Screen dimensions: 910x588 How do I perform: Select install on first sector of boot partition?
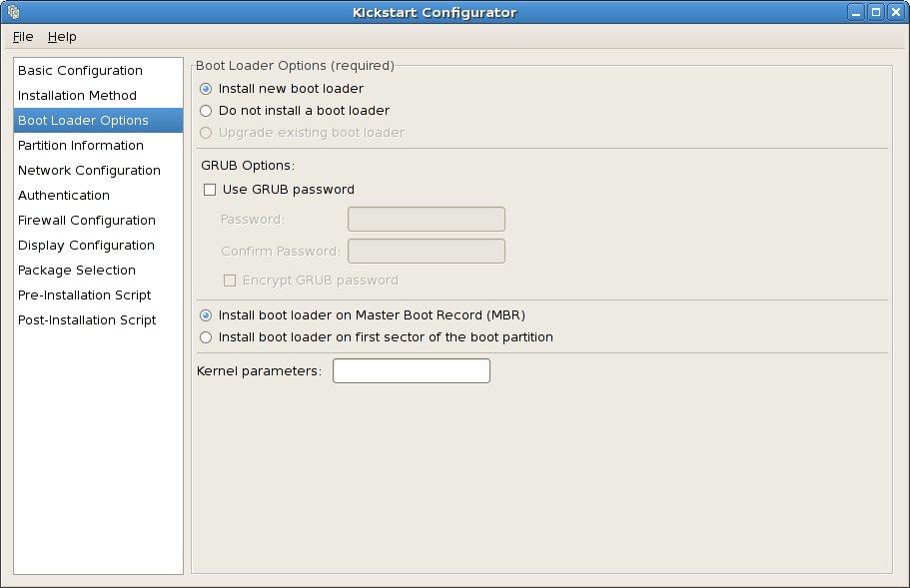pyautogui.click(x=206, y=337)
